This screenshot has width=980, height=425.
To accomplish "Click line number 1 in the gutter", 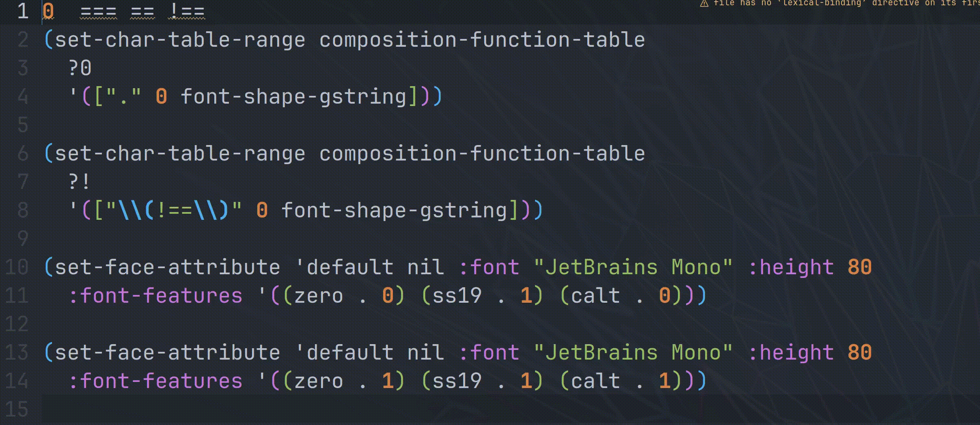I will click(x=23, y=11).
